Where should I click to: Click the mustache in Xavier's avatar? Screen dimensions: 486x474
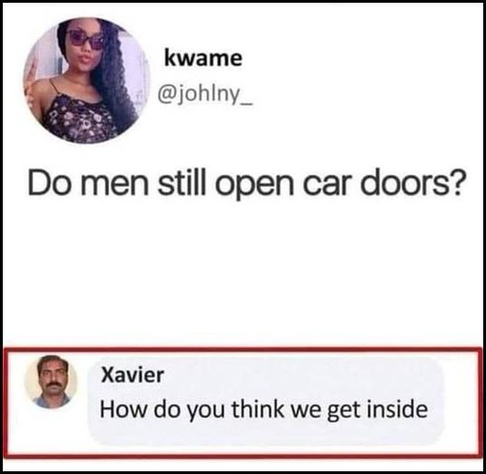click(x=52, y=385)
